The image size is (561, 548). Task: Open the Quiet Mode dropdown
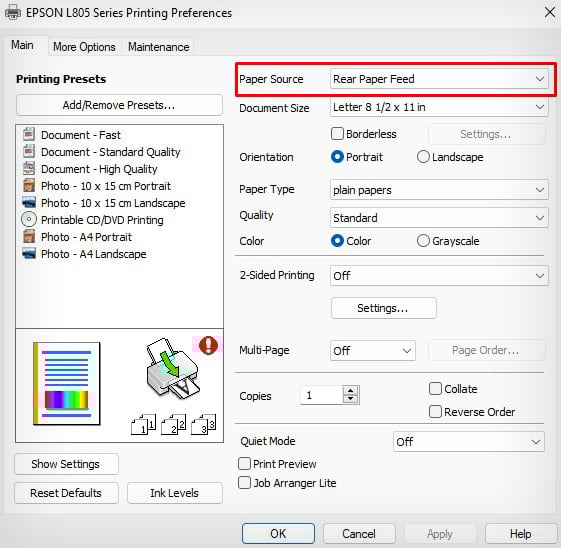click(469, 441)
